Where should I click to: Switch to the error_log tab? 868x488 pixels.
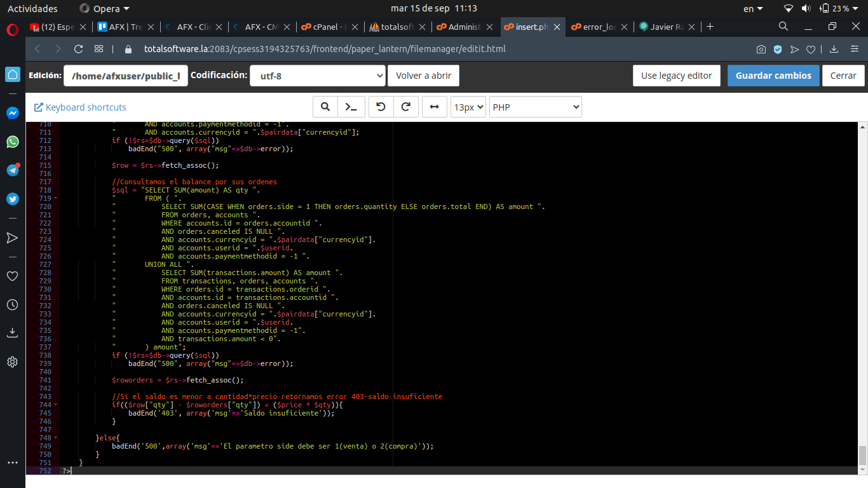click(x=593, y=27)
